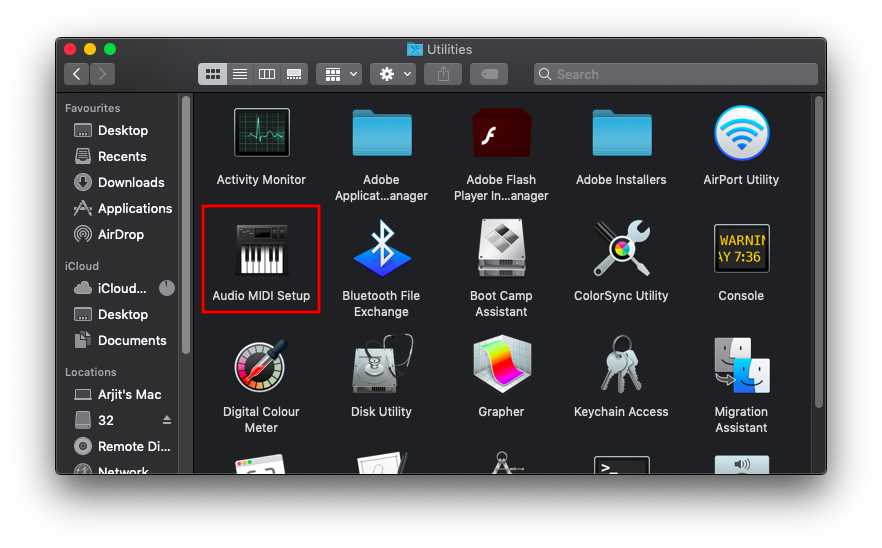Open Bluetooth File Exchange
The image size is (882, 548).
pos(382,248)
